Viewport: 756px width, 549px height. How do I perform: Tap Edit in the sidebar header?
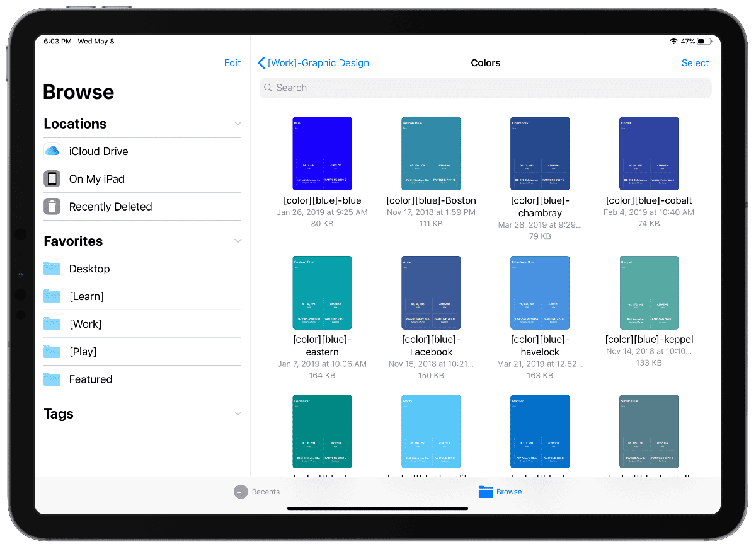pos(232,63)
